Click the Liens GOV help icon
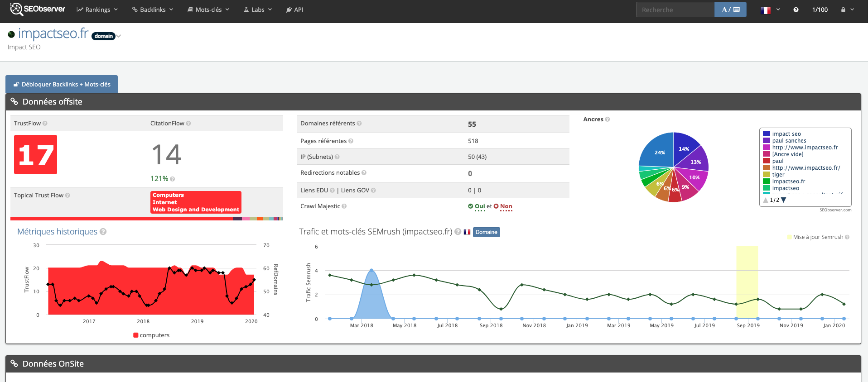The width and height of the screenshot is (868, 382). 373,190
